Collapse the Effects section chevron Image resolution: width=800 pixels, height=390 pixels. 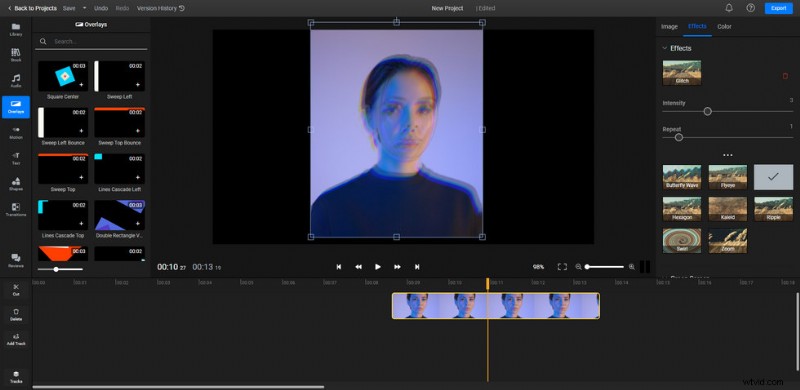tap(664, 48)
